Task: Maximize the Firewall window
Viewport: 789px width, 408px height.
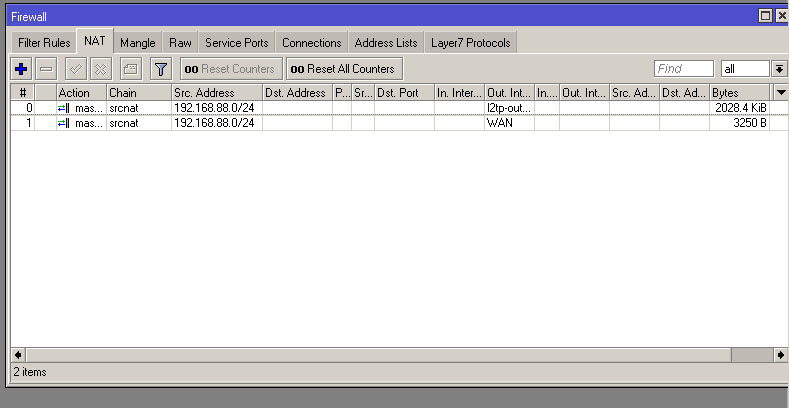Action: [765, 16]
